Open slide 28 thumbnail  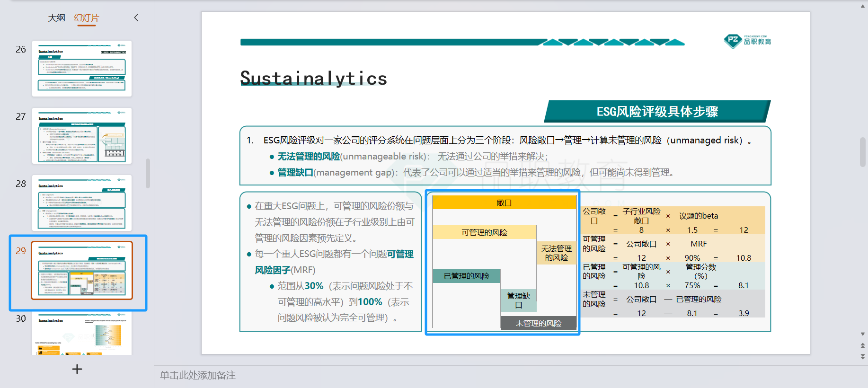[82, 203]
